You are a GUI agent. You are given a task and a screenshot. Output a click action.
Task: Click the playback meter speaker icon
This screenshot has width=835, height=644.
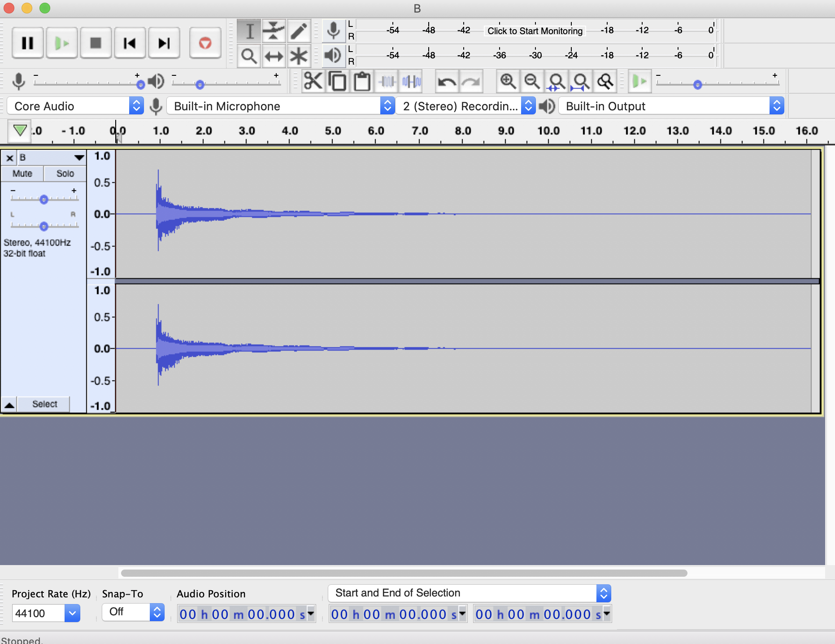(x=333, y=56)
